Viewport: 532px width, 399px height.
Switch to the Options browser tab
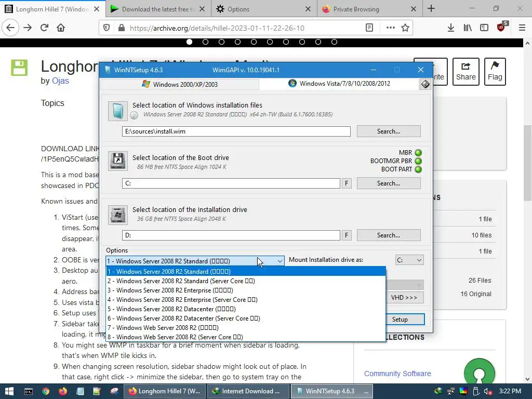(x=264, y=9)
